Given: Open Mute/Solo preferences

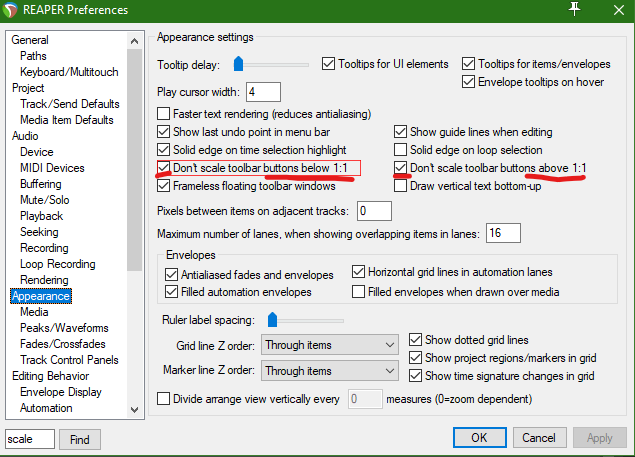Looking at the screenshot, I should coord(45,200).
